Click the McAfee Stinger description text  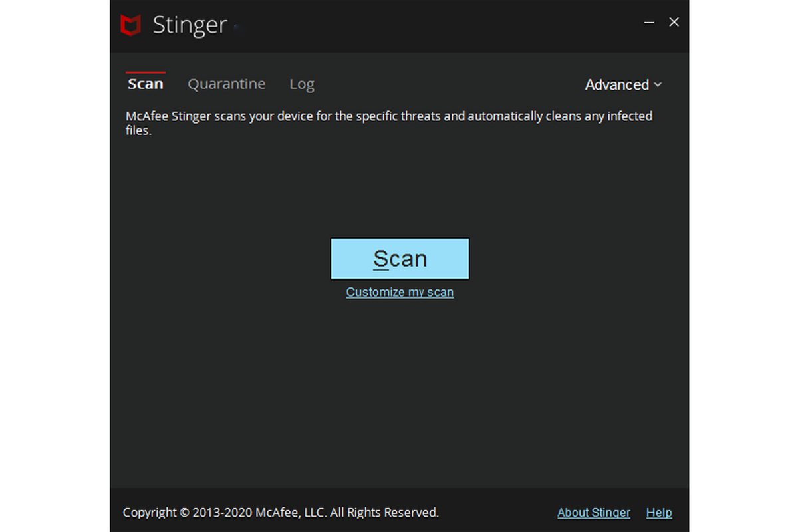tap(389, 116)
